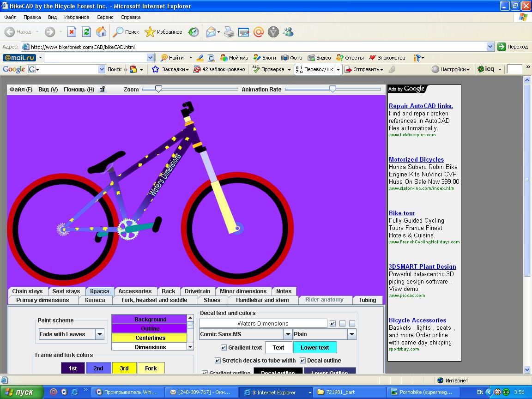Click the lock icon in BikeCAD menu bar

103,90
